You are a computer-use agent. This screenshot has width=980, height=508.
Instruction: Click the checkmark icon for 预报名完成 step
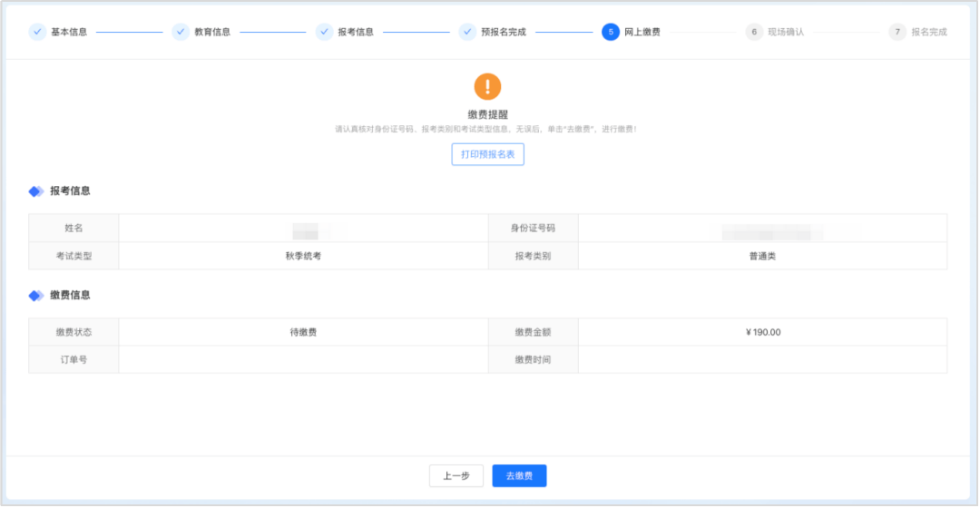pos(467,32)
